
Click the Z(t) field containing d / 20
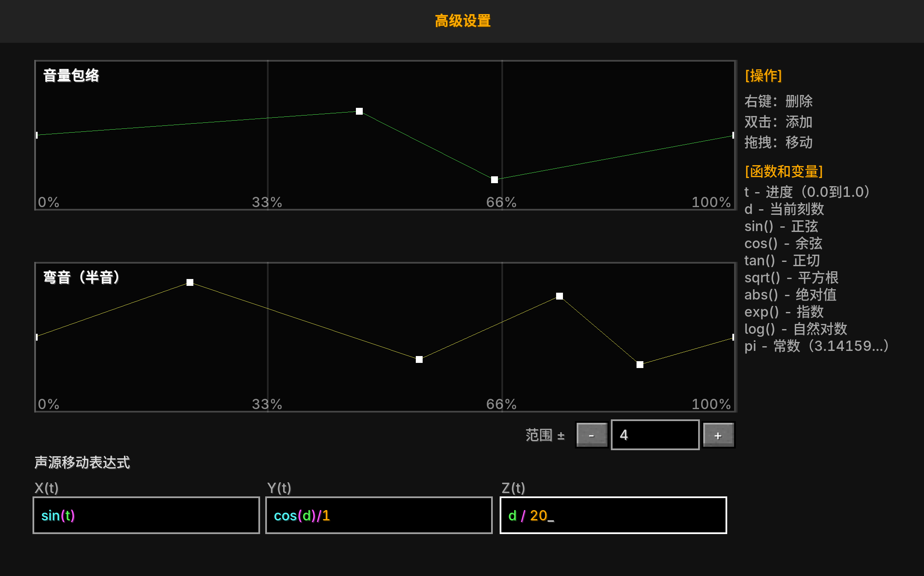pos(613,515)
